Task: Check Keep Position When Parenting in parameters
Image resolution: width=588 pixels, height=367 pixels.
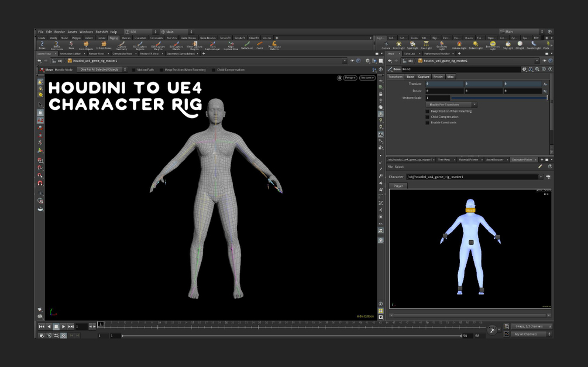Action: 428,111
